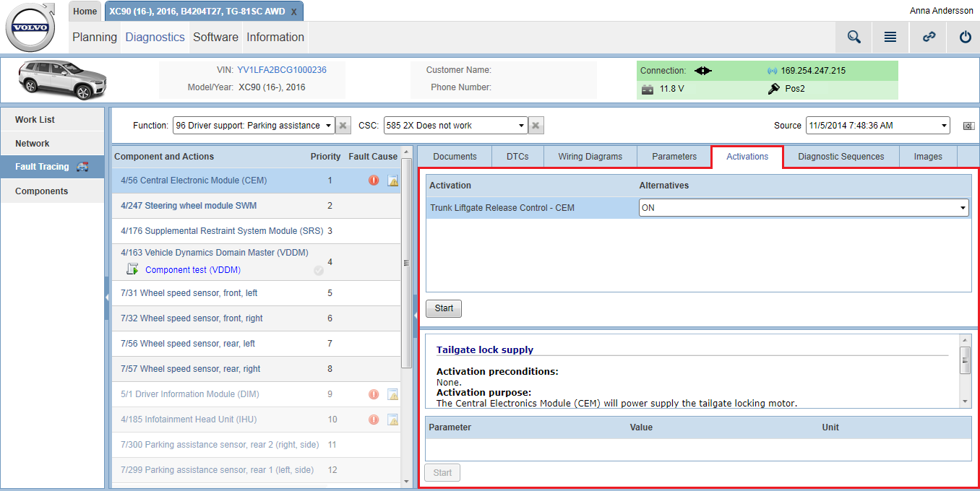The image size is (980, 491).
Task: Click grey checkmark on Component test row
Action: tap(319, 271)
